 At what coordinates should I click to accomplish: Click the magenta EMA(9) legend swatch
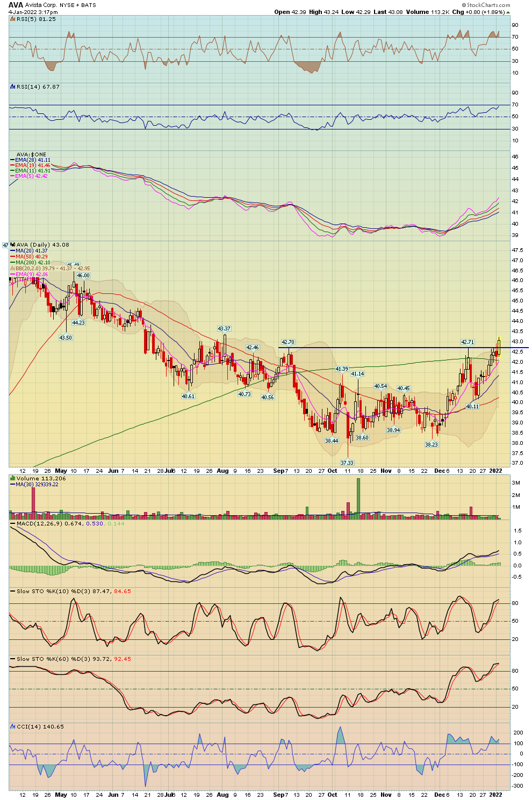click(12, 275)
